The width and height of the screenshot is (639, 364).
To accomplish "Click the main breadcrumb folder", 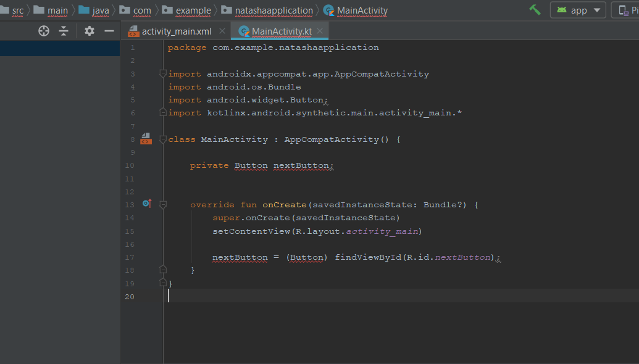I will coord(51,10).
